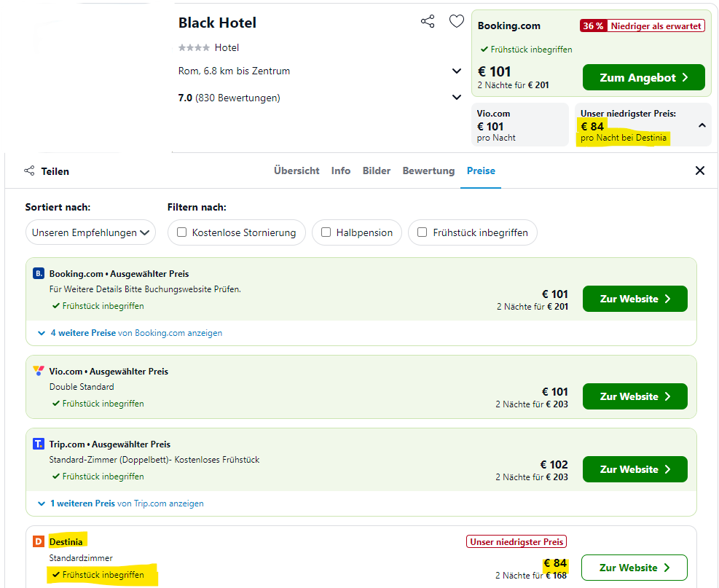Click the Booking.com name in top deal card

pyautogui.click(x=509, y=26)
